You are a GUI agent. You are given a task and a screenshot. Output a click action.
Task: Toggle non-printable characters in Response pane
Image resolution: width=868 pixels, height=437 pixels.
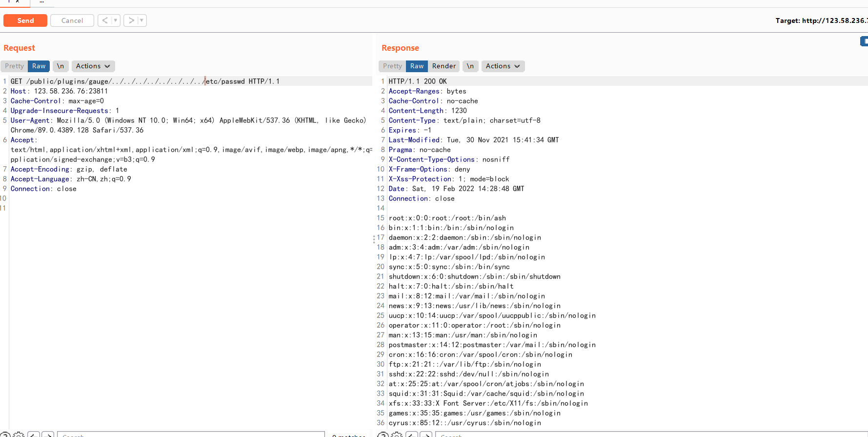(x=470, y=66)
